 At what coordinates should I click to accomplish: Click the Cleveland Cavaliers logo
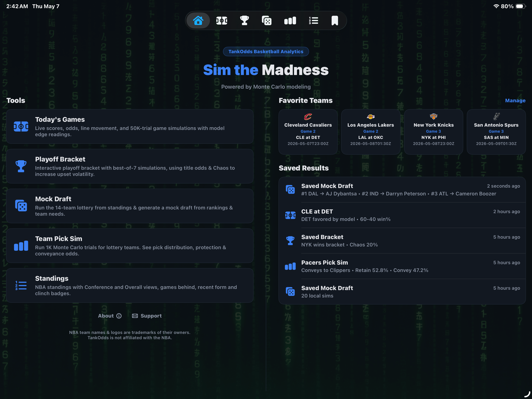point(308,117)
